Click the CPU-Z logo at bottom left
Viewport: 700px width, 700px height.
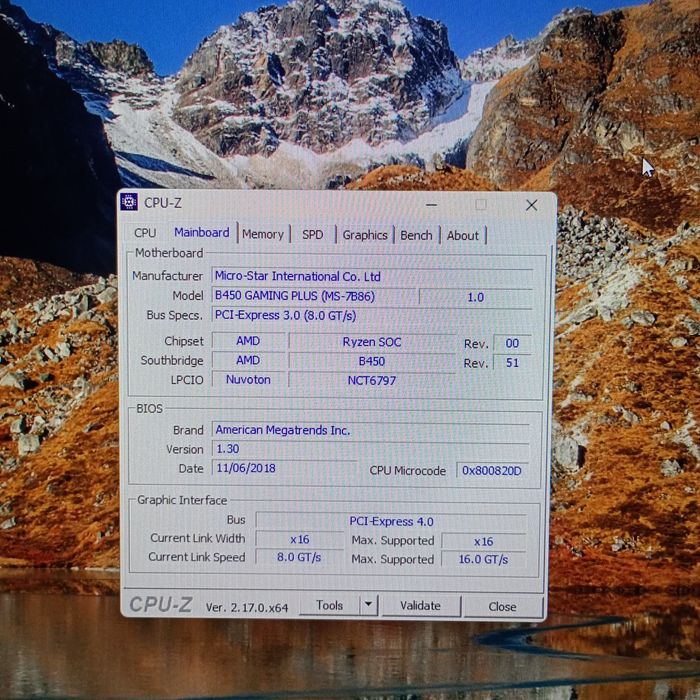(161, 605)
